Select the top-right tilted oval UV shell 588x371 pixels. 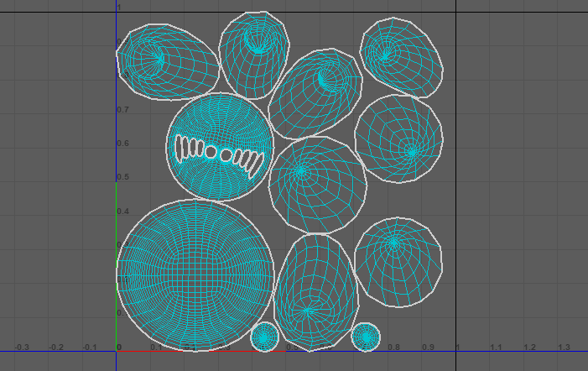pyautogui.click(x=401, y=57)
